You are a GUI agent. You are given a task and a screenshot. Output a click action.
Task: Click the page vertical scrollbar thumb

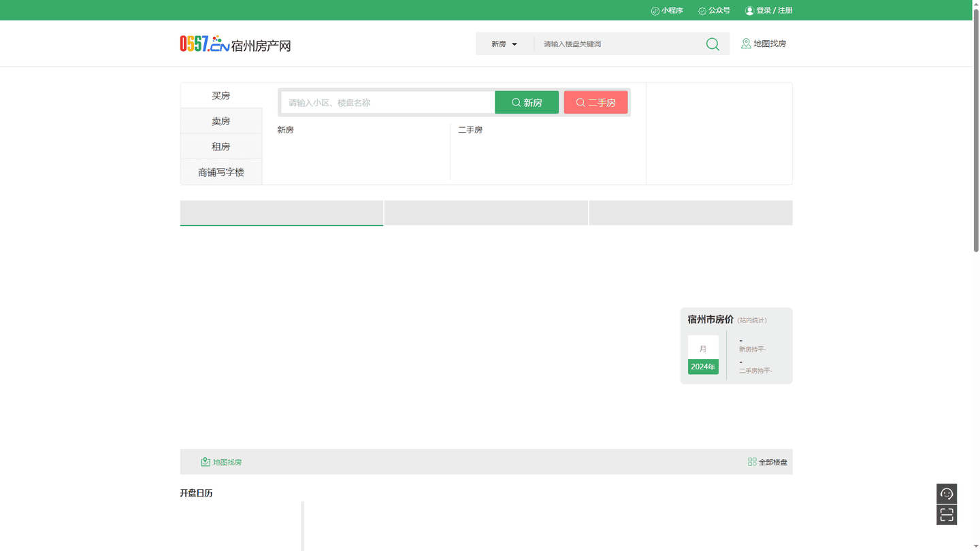pyautogui.click(x=976, y=129)
